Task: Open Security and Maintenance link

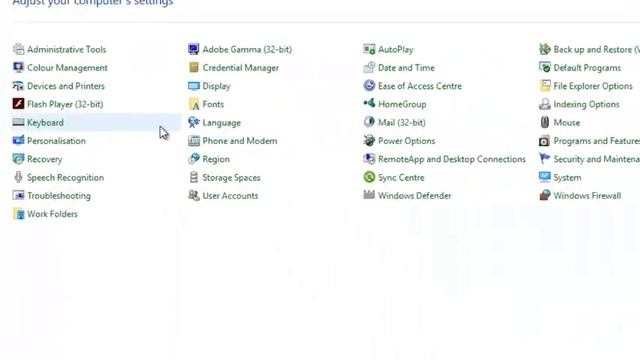Action: (596, 159)
